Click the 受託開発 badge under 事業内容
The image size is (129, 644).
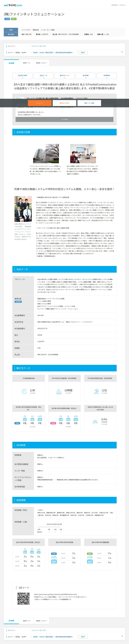(18, 302)
